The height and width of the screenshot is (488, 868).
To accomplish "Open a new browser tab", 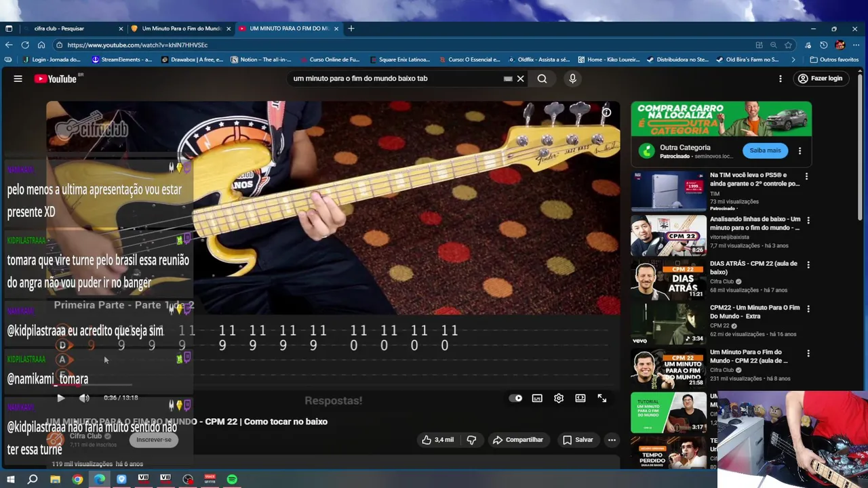I will 351,28.
